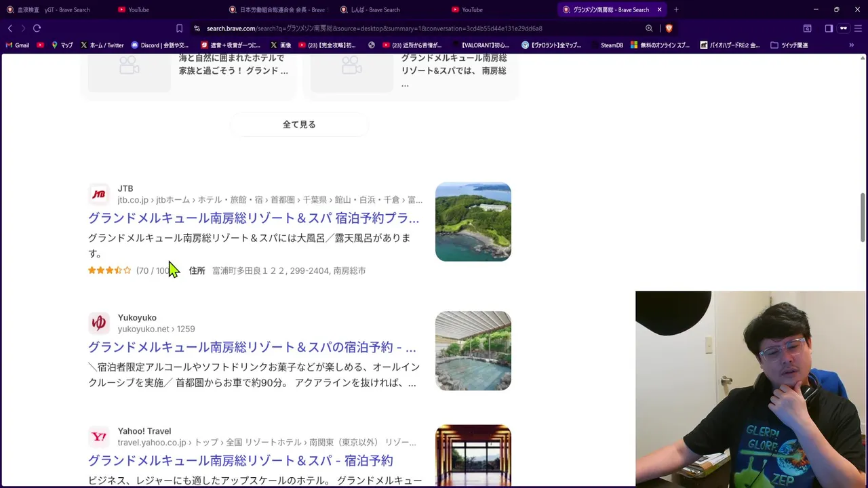Open マップ bookmark

[62, 45]
